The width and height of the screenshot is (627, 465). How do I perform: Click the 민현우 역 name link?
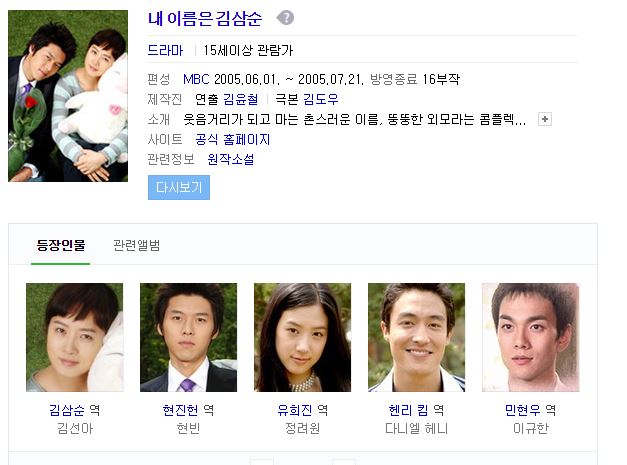click(530, 410)
